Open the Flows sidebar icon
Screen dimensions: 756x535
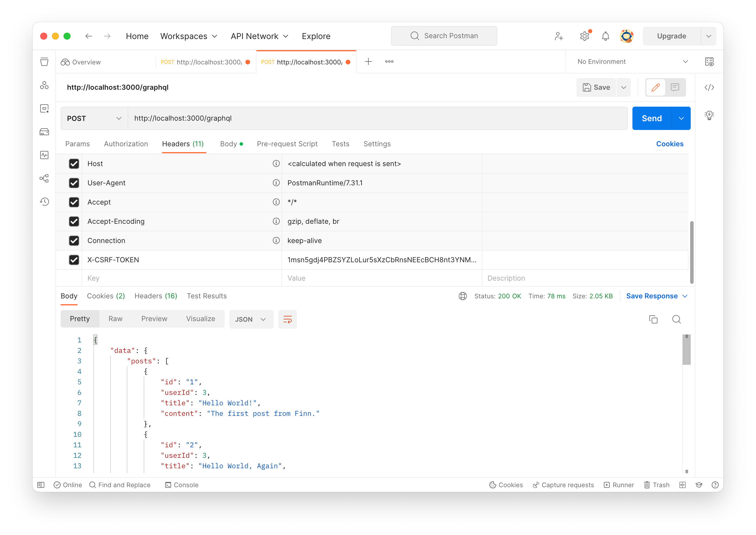coord(44,178)
